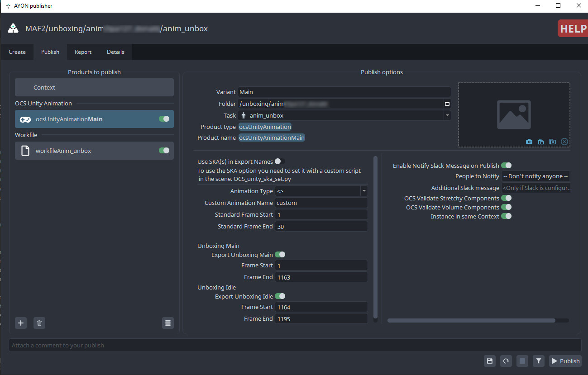Click the stop square button
Viewport: 588px width, 375px height.
pos(522,361)
